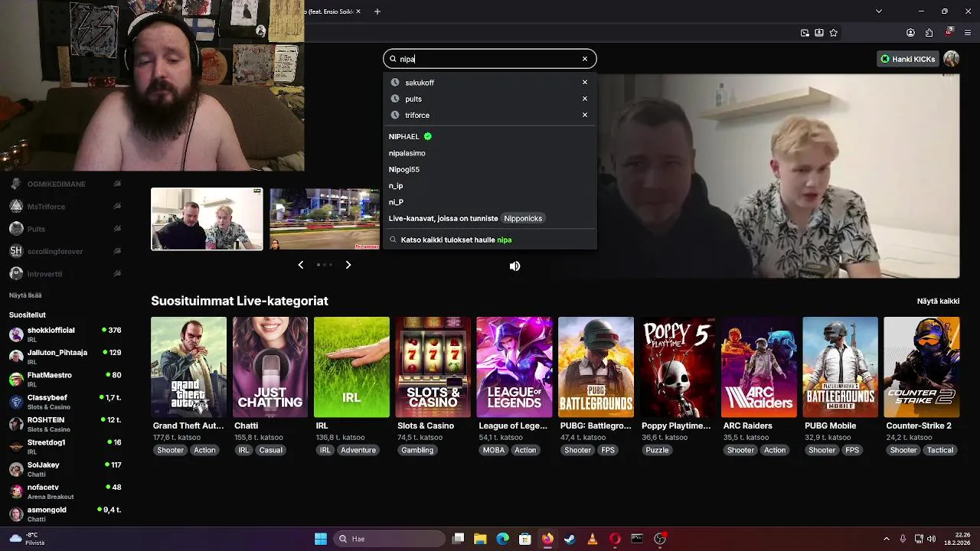Toggle notifications for MsTriforce
The image size is (980, 551).
pyautogui.click(x=117, y=207)
